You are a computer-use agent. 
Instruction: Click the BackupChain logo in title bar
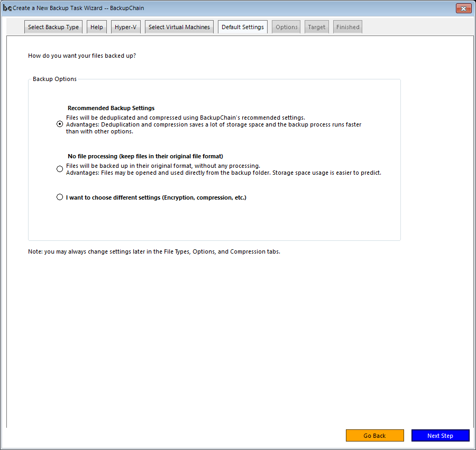(x=7, y=8)
